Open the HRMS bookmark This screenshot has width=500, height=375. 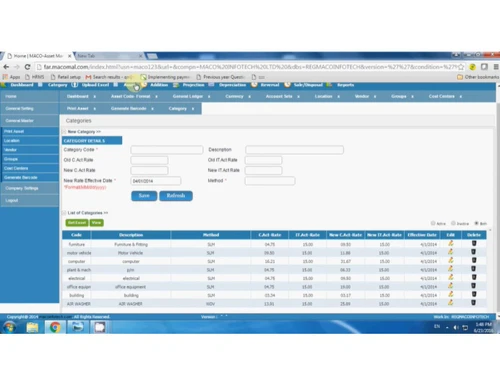tap(35, 77)
